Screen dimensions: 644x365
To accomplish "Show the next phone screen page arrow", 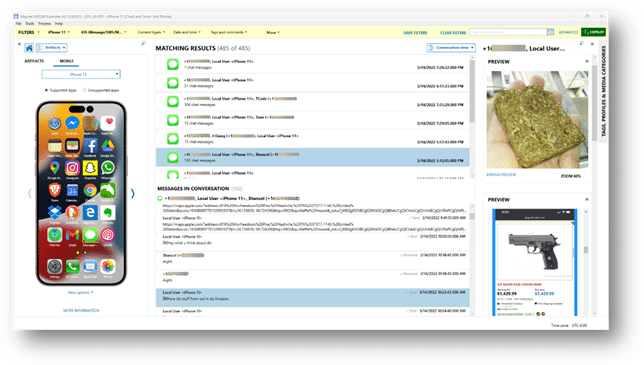I will point(133,193).
